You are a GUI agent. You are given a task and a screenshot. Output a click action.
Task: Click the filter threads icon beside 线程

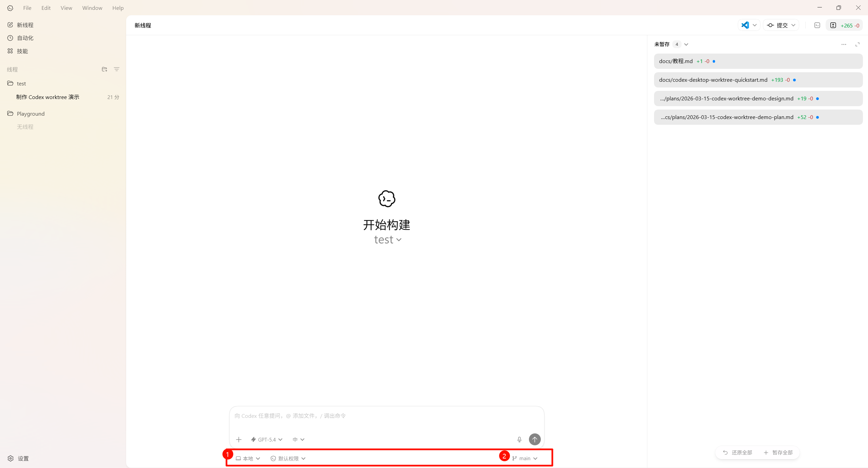117,69
